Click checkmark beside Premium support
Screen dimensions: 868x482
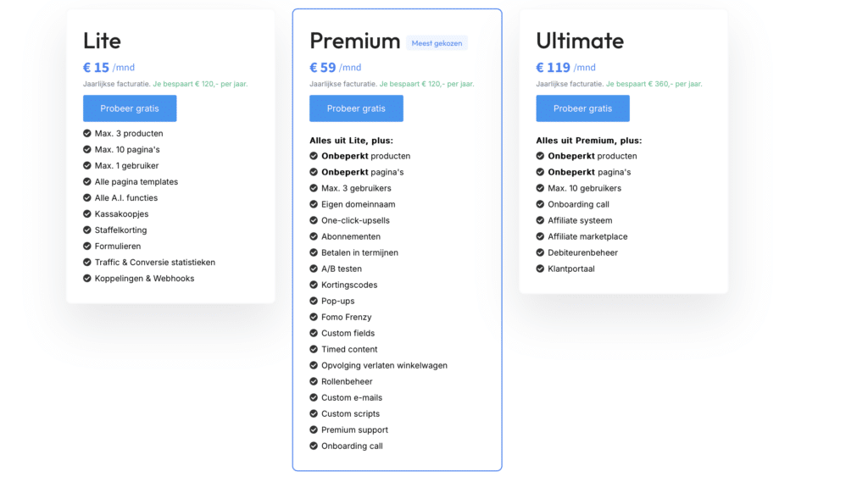[314, 429]
